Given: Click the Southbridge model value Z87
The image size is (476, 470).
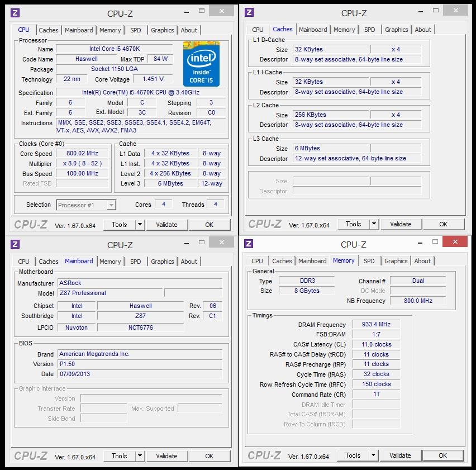Looking at the screenshot, I should pos(141,316).
